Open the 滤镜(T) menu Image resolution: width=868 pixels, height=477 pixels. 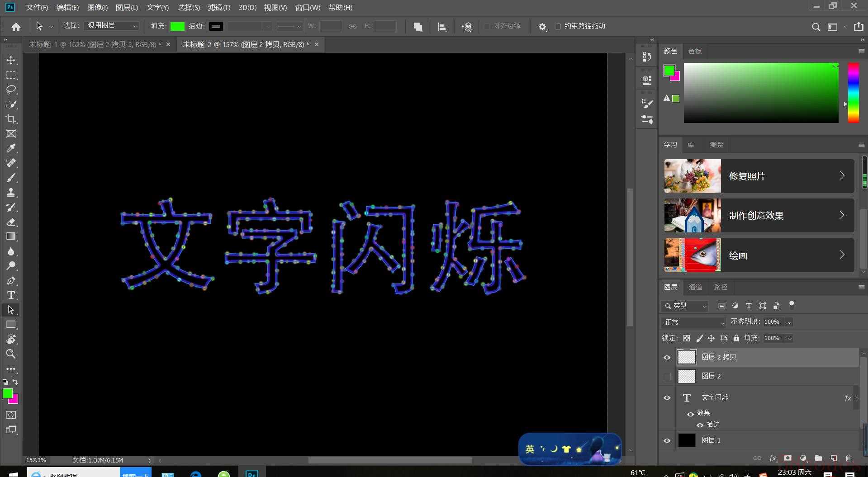point(219,7)
